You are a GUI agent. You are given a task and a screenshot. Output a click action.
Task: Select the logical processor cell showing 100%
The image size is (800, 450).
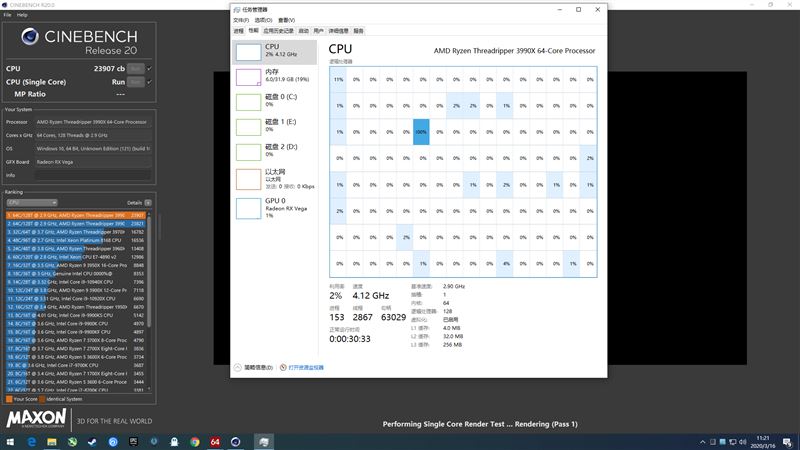pyautogui.click(x=421, y=132)
